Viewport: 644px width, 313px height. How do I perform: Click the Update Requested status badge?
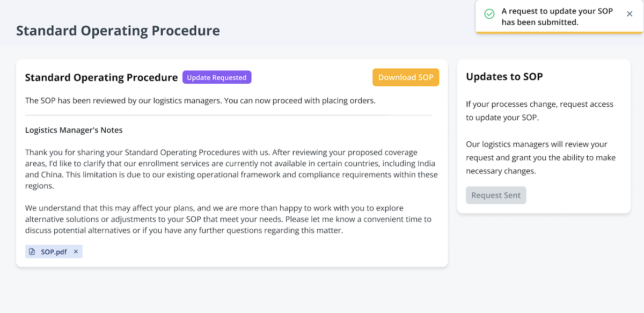click(217, 77)
